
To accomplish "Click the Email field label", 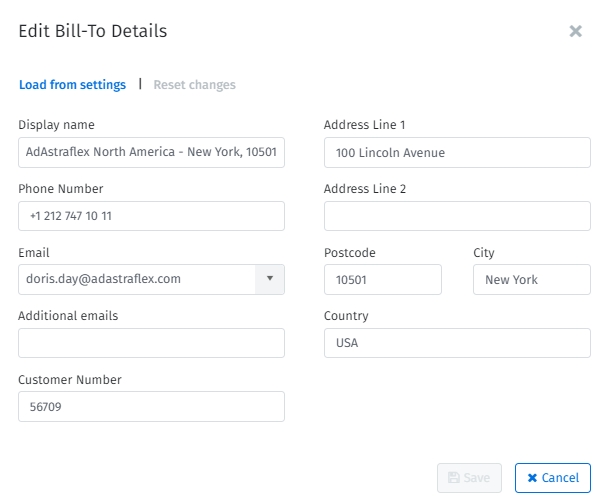I will pyautogui.click(x=34, y=253).
